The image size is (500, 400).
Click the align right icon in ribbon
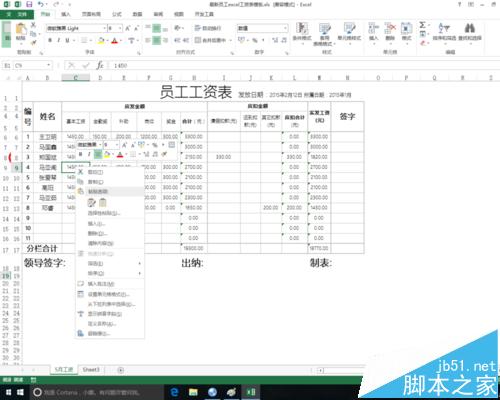(165, 40)
